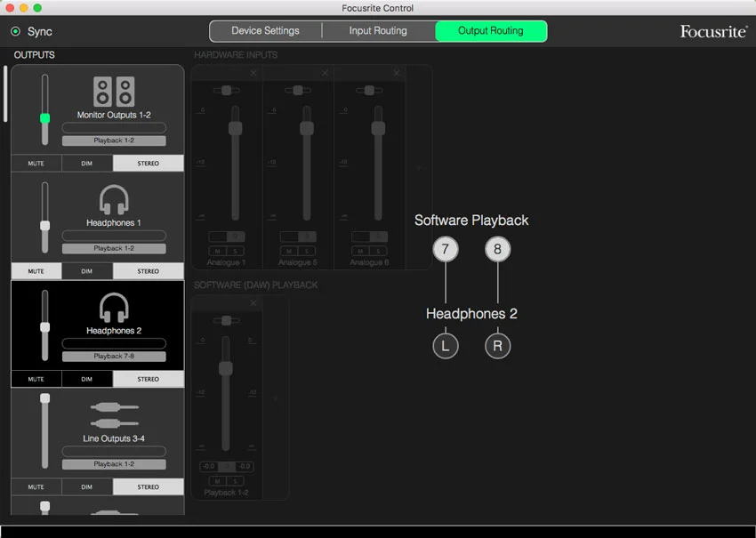Screen dimensions: 756x538
Task: Click the custom name field under Line Outputs 3-4
Action: (114, 452)
